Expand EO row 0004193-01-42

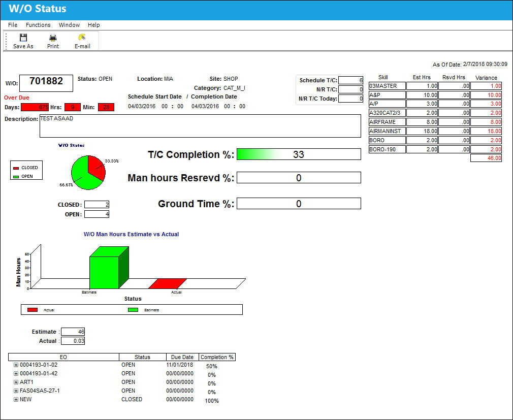point(16,374)
